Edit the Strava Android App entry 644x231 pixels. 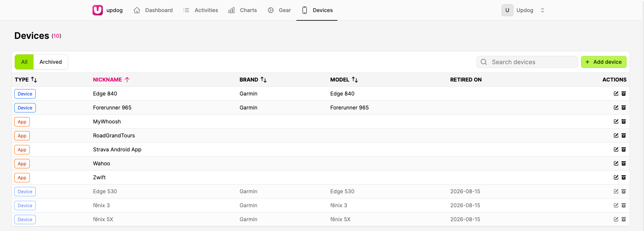tap(616, 149)
